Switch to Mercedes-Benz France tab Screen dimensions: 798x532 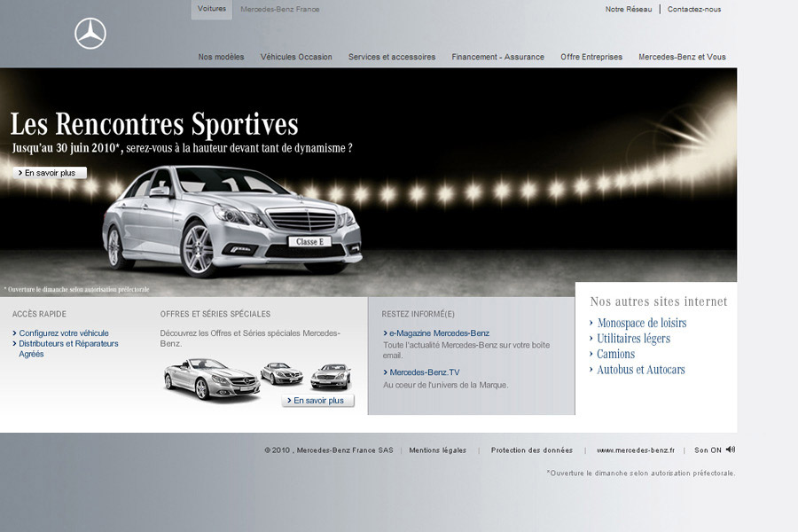tap(280, 9)
